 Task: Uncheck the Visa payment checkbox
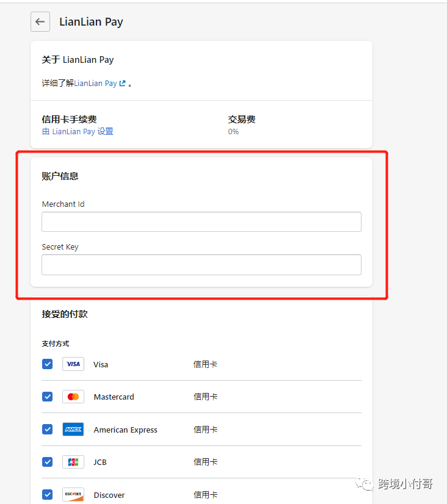pyautogui.click(x=47, y=364)
